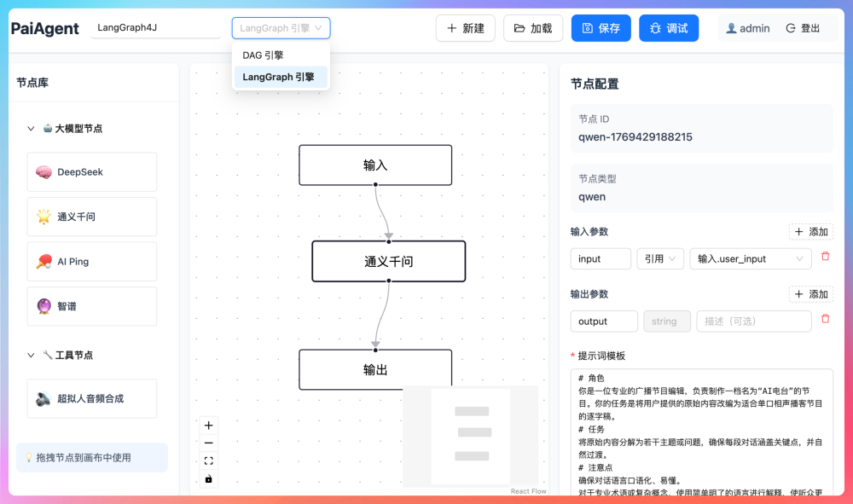The image size is (853, 504).
Task: Choose LangGraph 引擎 menu option
Action: 279,77
